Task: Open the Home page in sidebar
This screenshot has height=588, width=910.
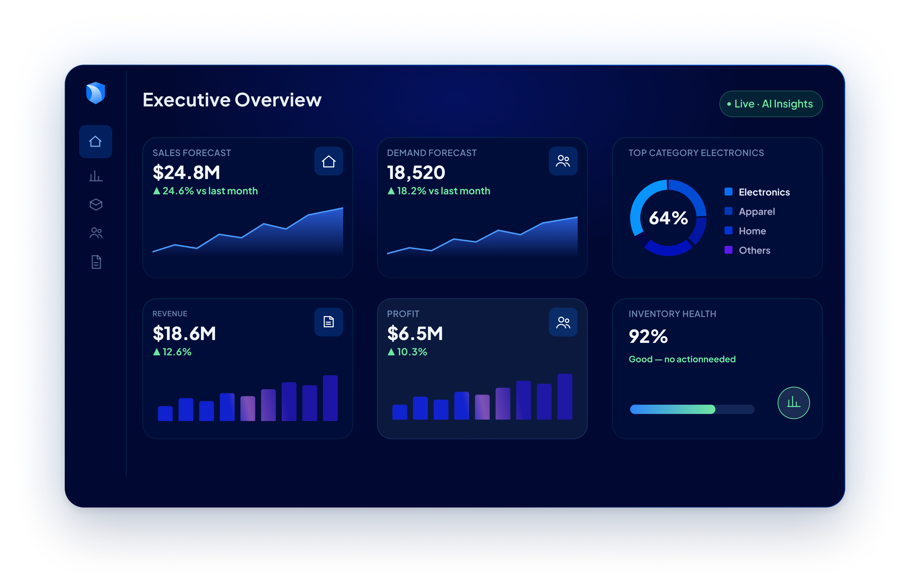Action: (x=95, y=142)
